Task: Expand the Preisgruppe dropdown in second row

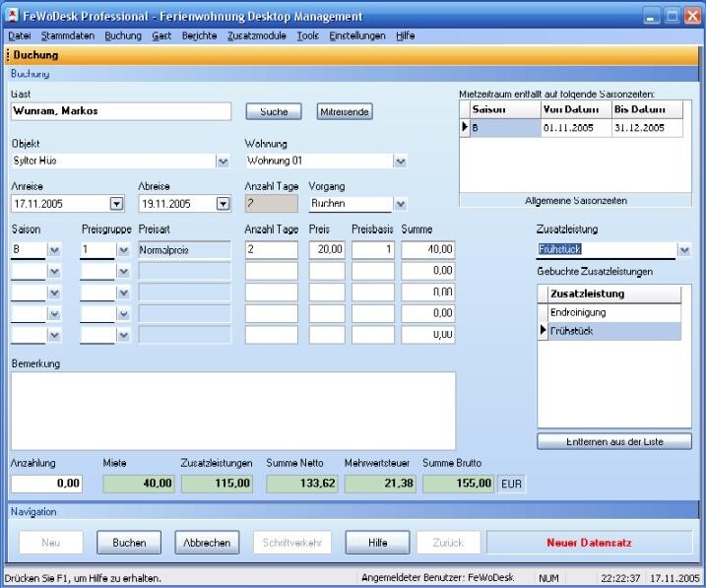Action: (x=123, y=272)
